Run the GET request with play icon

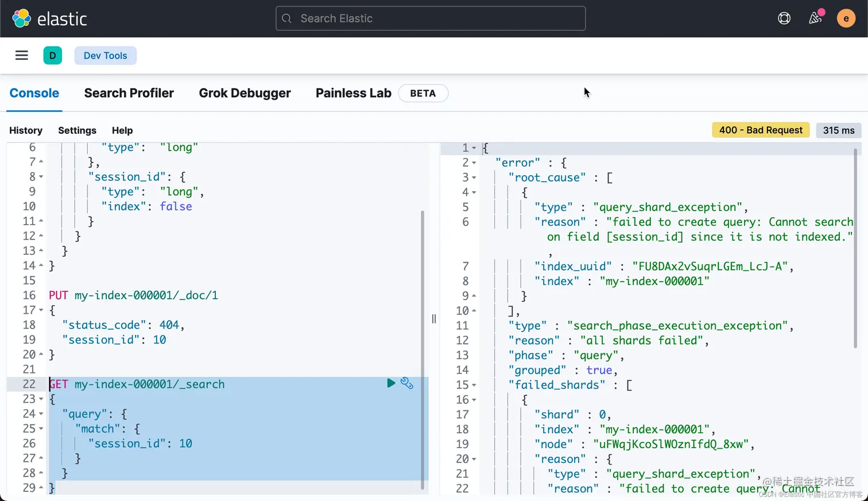[x=391, y=383]
